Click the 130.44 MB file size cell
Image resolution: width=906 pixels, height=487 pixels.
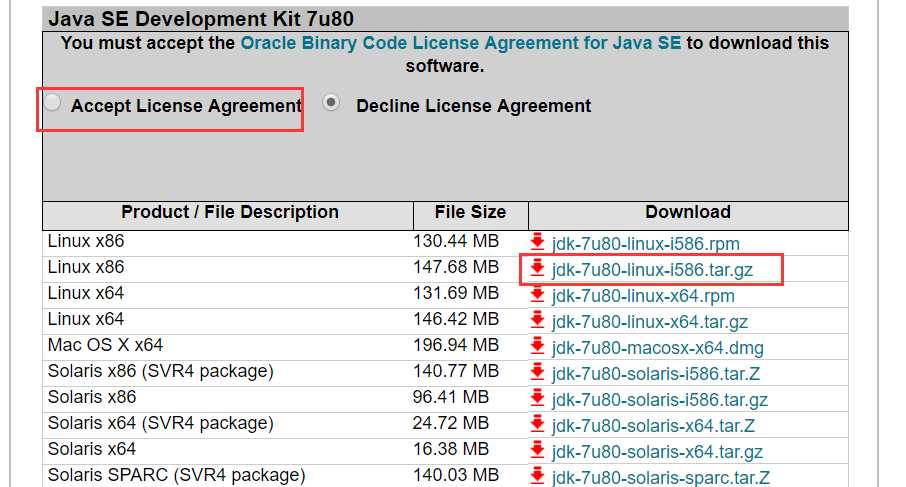coord(455,241)
